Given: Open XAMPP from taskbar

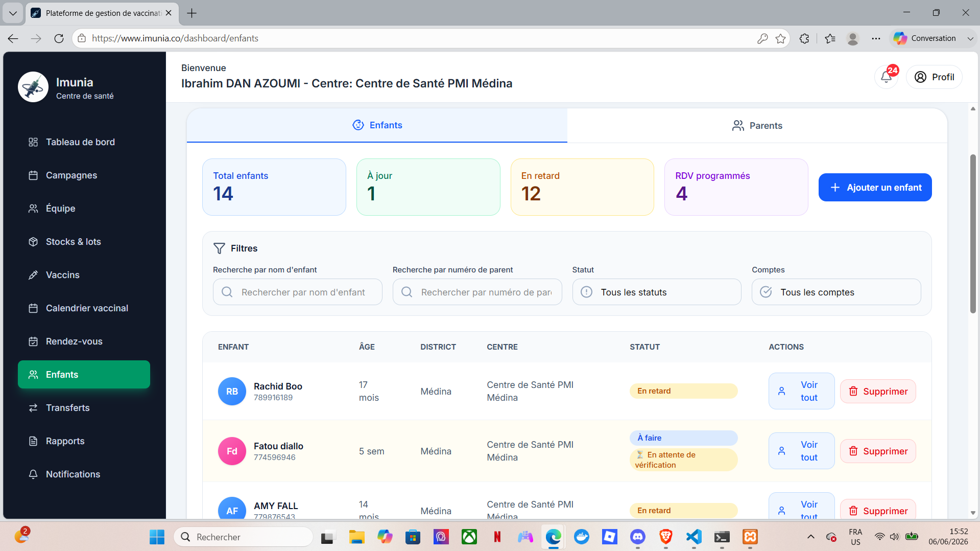Looking at the screenshot, I should pyautogui.click(x=750, y=537).
